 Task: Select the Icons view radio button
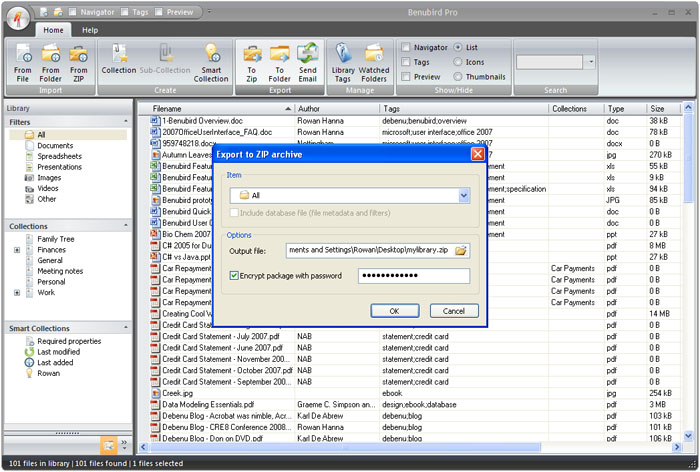[458, 62]
